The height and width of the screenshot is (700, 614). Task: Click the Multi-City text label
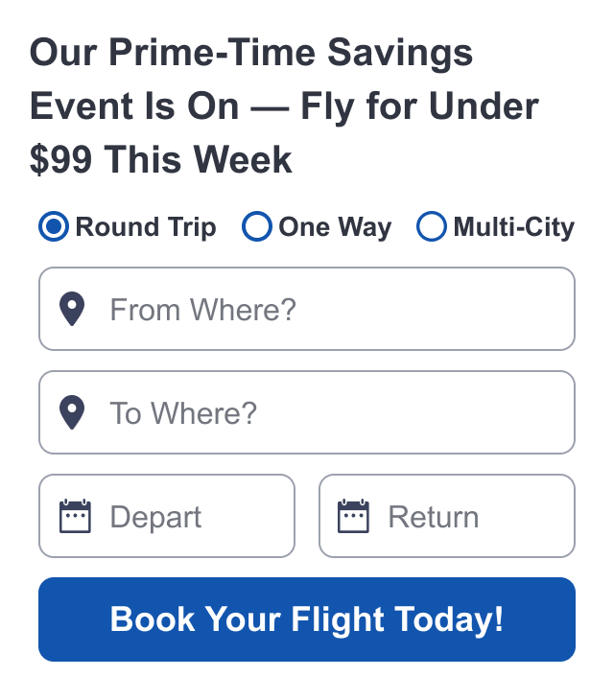[514, 227]
